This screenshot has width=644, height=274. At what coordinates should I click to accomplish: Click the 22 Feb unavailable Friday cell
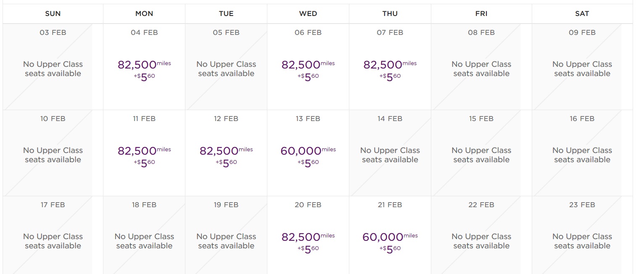point(481,241)
